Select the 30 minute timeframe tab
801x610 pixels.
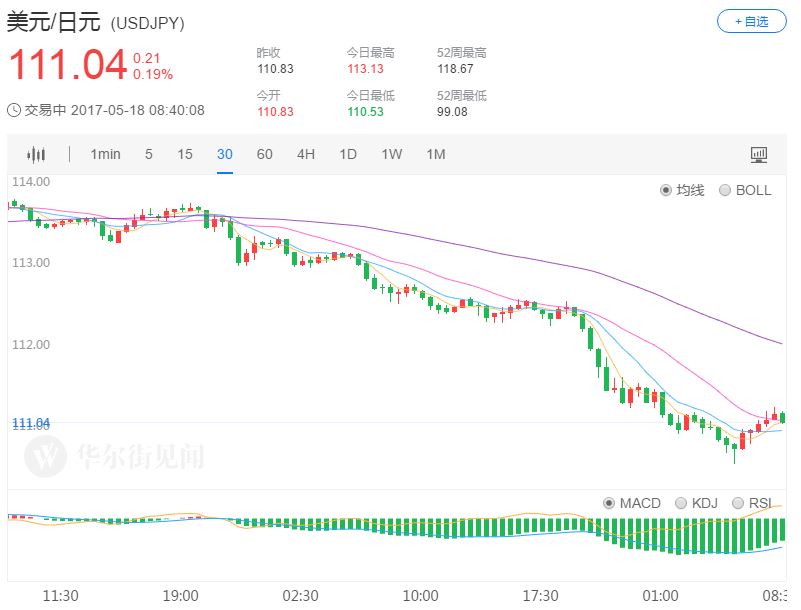(x=225, y=154)
